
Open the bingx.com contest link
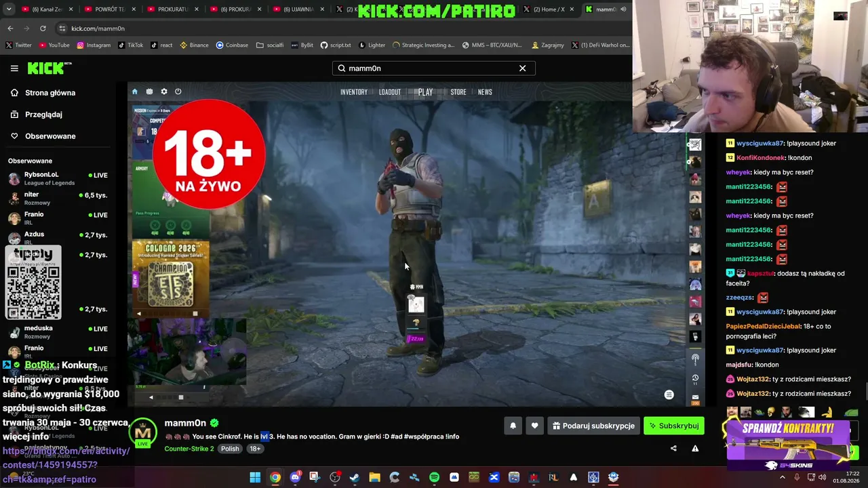click(66, 465)
